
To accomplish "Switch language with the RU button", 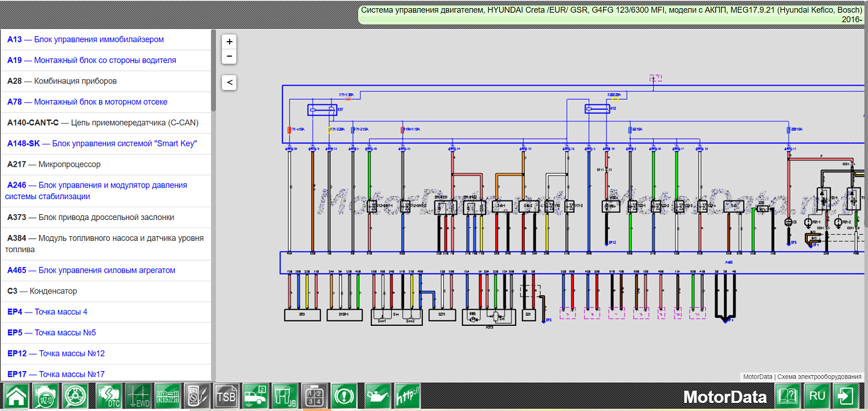I will pyautogui.click(x=817, y=397).
